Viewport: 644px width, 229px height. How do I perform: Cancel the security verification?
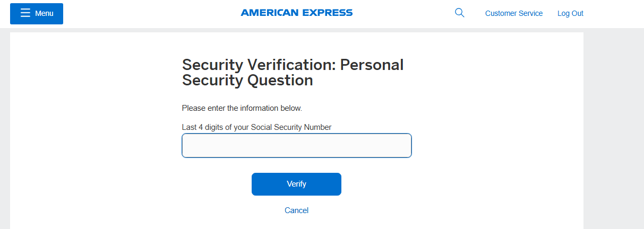[x=296, y=210]
